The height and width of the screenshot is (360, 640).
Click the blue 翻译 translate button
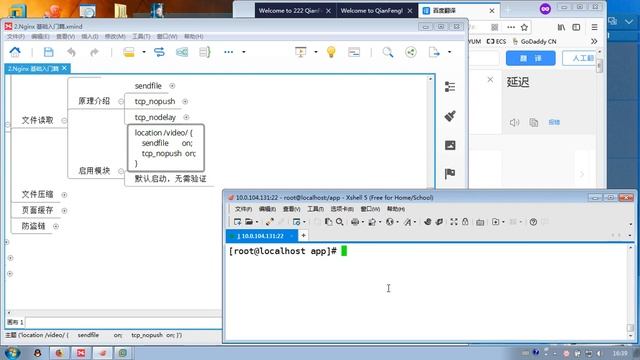coord(531,58)
